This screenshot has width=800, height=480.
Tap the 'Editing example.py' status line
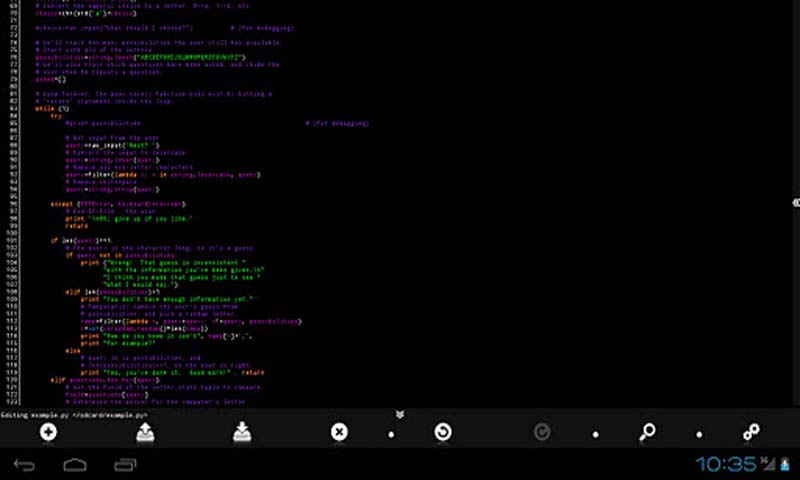click(74, 415)
